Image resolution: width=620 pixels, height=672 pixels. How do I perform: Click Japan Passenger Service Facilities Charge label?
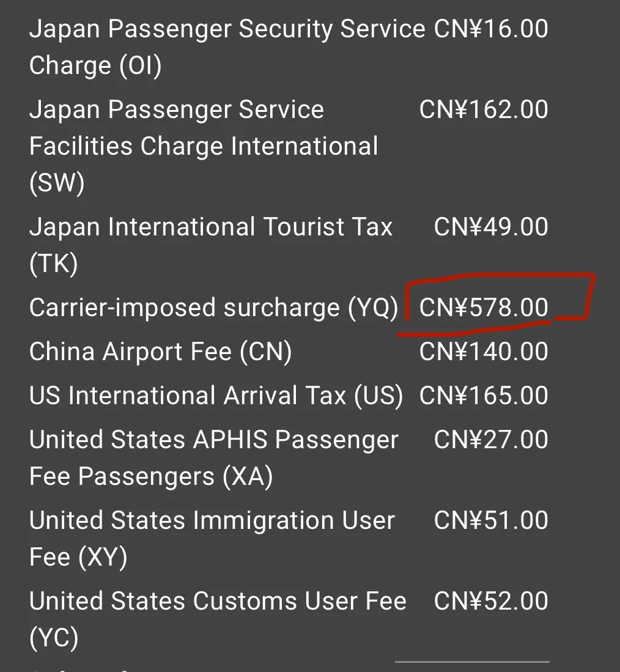(x=203, y=146)
